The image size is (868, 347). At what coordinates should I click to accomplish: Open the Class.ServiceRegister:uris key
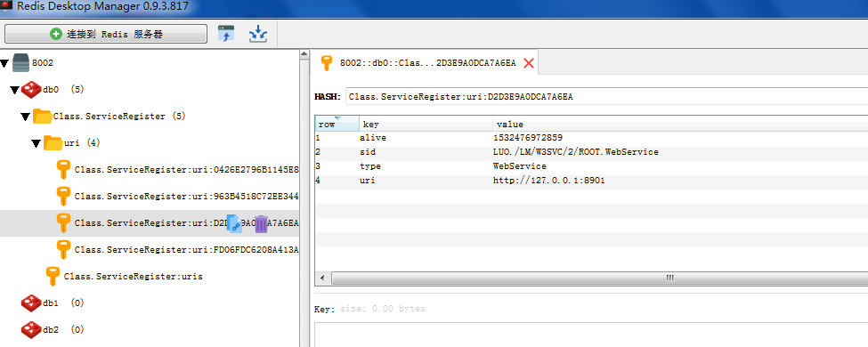click(133, 276)
